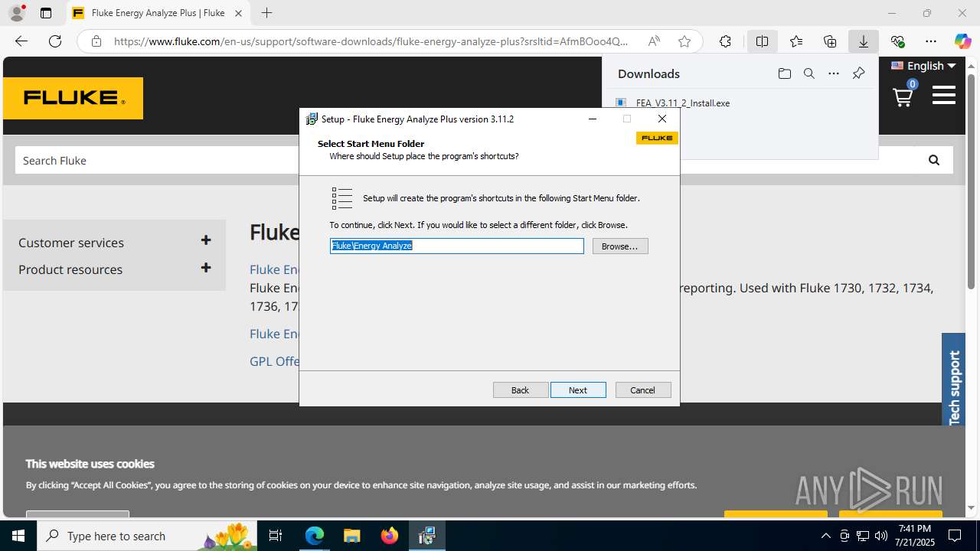This screenshot has height=551, width=980.
Task: Click the Fluke logo
Action: (73, 98)
